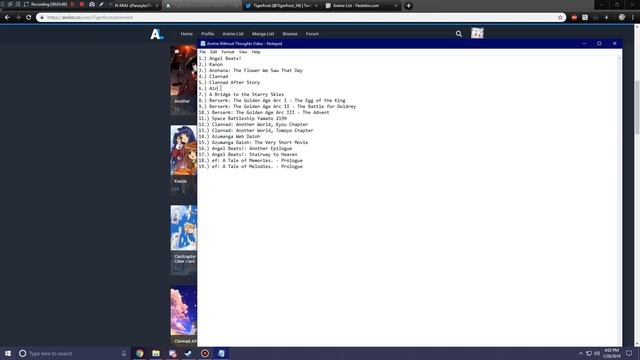Show hidden system tray icons
Image resolution: width=640 pixels, height=360 pixels.
tap(581, 353)
